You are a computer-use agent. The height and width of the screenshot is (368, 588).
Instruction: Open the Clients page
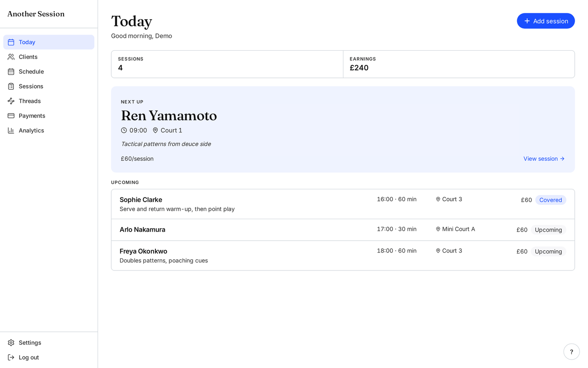point(49,57)
